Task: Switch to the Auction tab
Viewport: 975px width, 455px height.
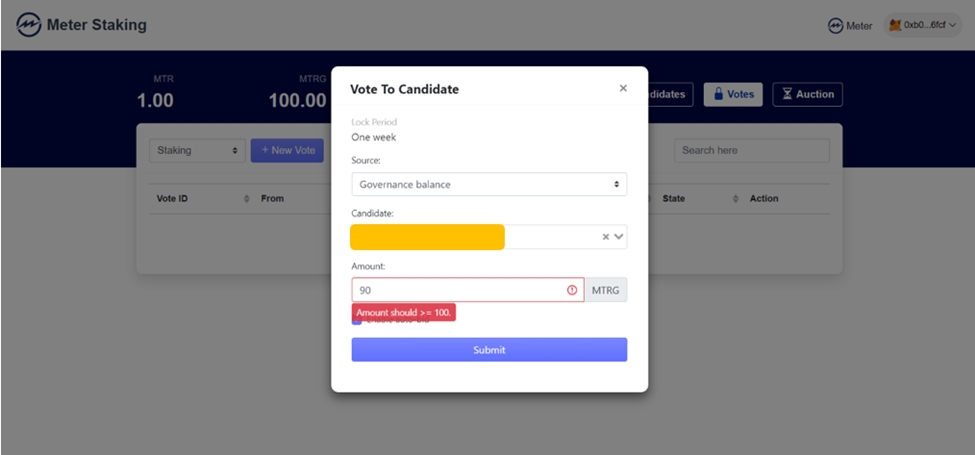Action: tap(807, 94)
